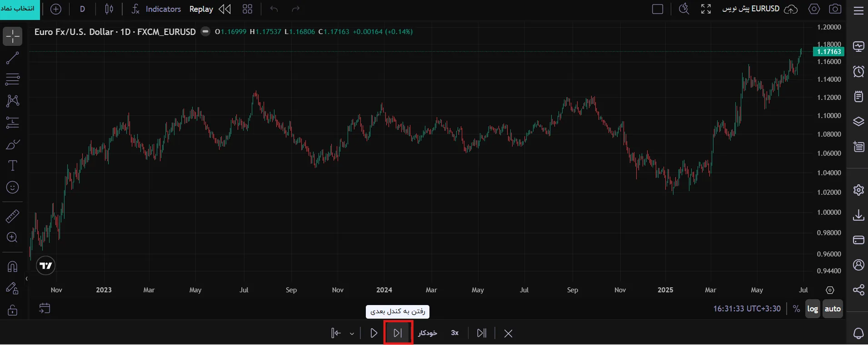This screenshot has width=868, height=345.
Task: Open the hamburger menu at top right
Action: pos(858,10)
